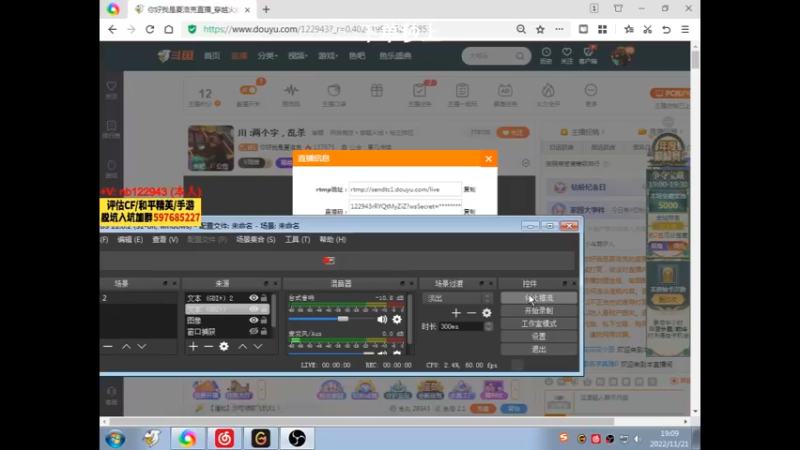Open the 查看(V) menu in OBS
The width and height of the screenshot is (800, 450).
click(165, 239)
